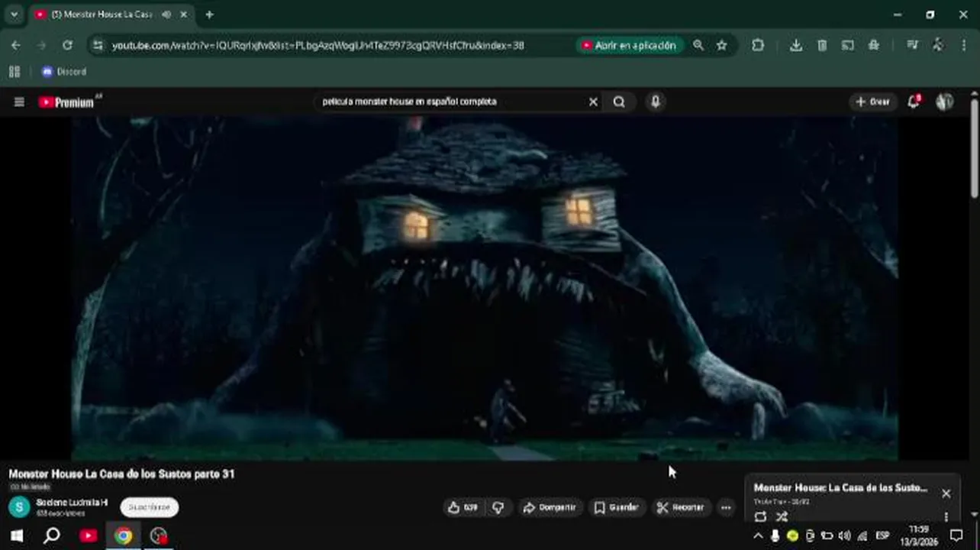Open the network tray icon
The image size is (980, 550).
pyautogui.click(x=862, y=536)
